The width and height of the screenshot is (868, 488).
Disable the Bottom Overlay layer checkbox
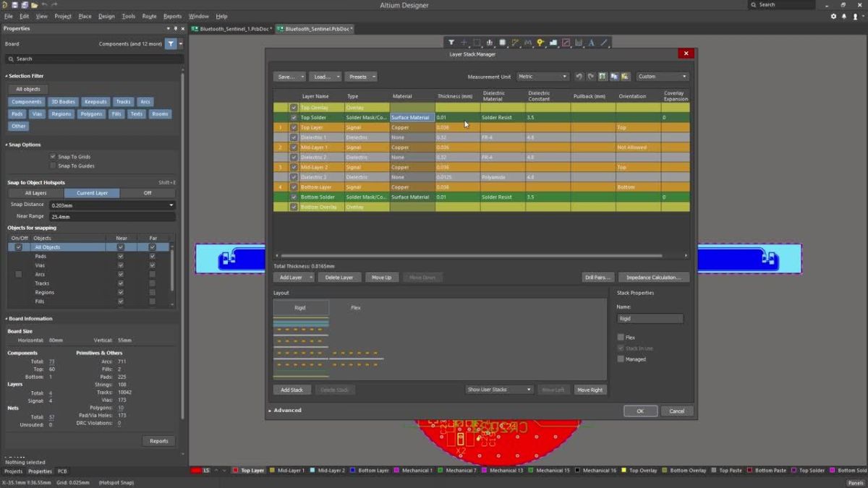pos(294,206)
